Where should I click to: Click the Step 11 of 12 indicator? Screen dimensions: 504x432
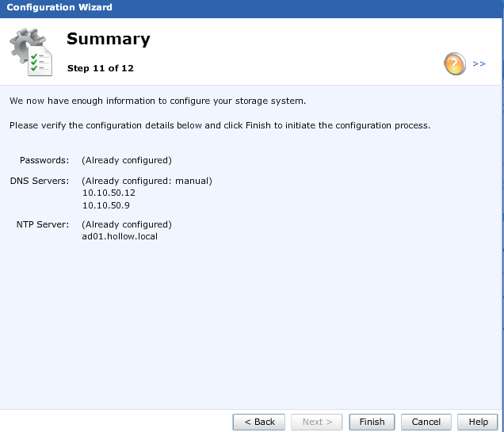[100, 68]
